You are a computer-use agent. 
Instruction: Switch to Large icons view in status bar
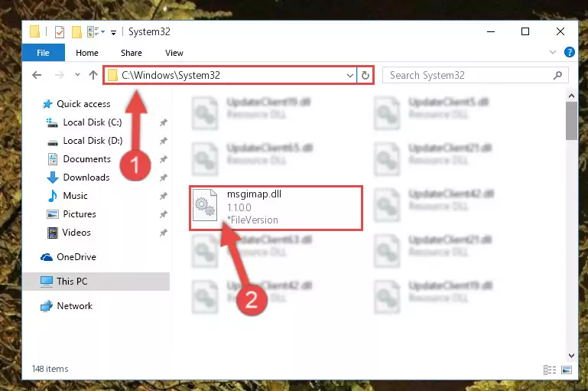pyautogui.click(x=567, y=370)
